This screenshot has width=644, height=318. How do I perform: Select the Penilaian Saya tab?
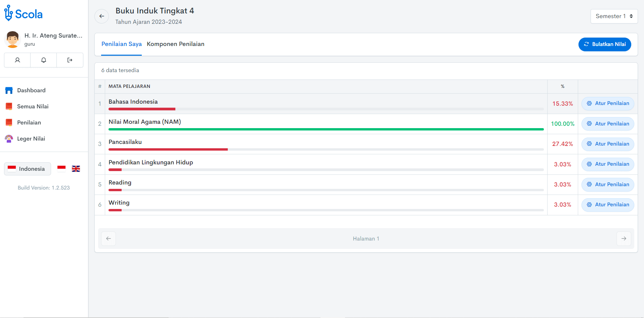click(x=121, y=44)
